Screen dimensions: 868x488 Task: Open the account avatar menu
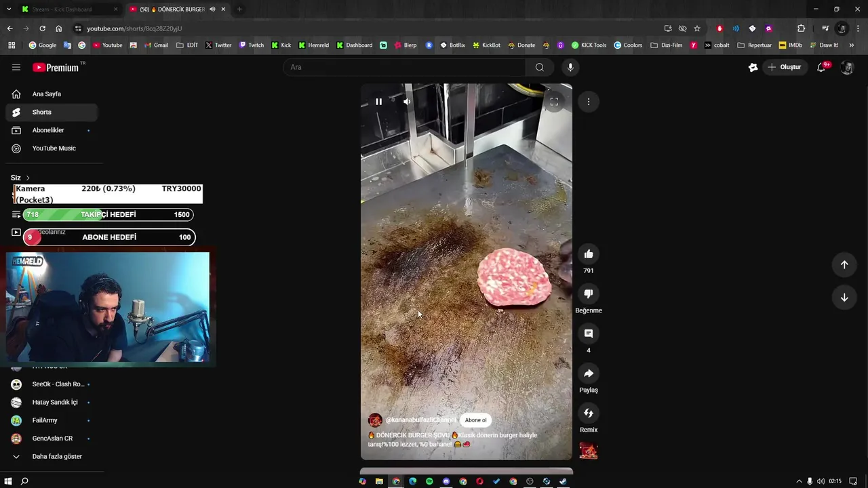(847, 67)
